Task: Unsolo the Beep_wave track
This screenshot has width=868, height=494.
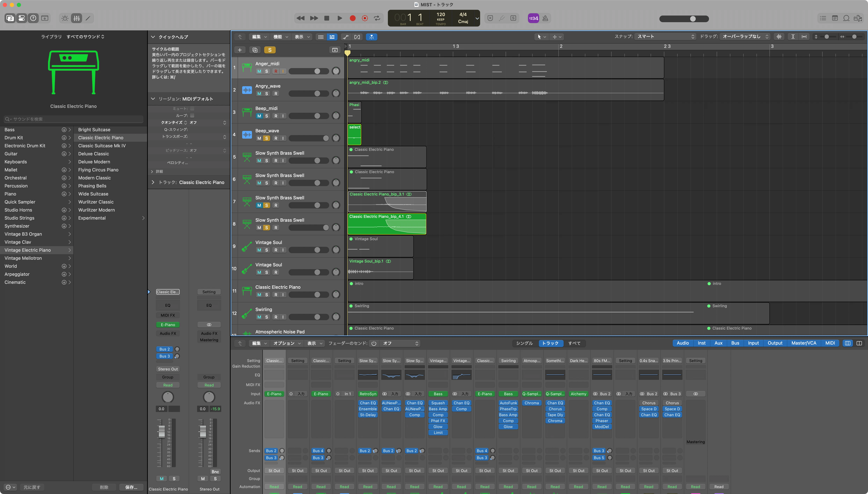Action: pyautogui.click(x=267, y=138)
